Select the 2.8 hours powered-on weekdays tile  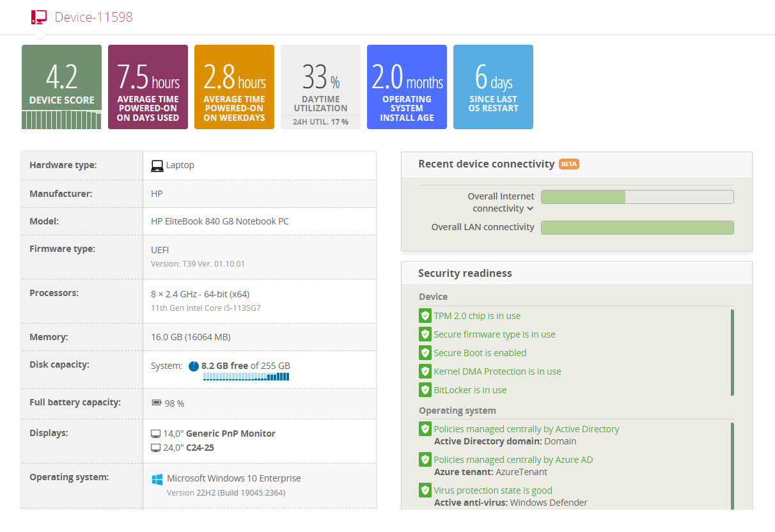234,87
